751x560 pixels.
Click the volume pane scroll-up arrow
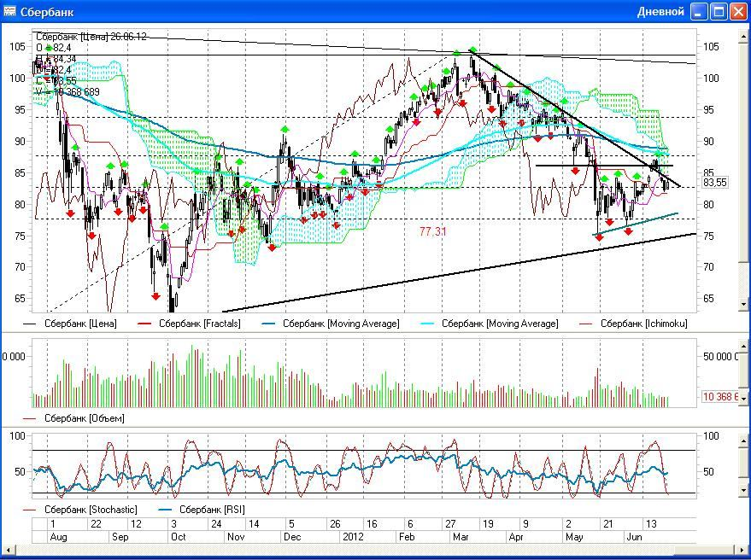744,345
